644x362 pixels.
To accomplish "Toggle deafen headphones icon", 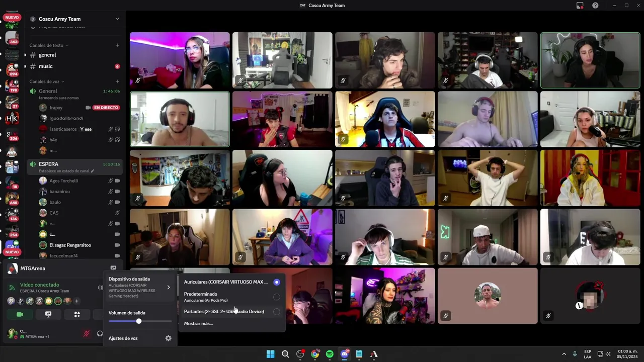I will (x=100, y=333).
